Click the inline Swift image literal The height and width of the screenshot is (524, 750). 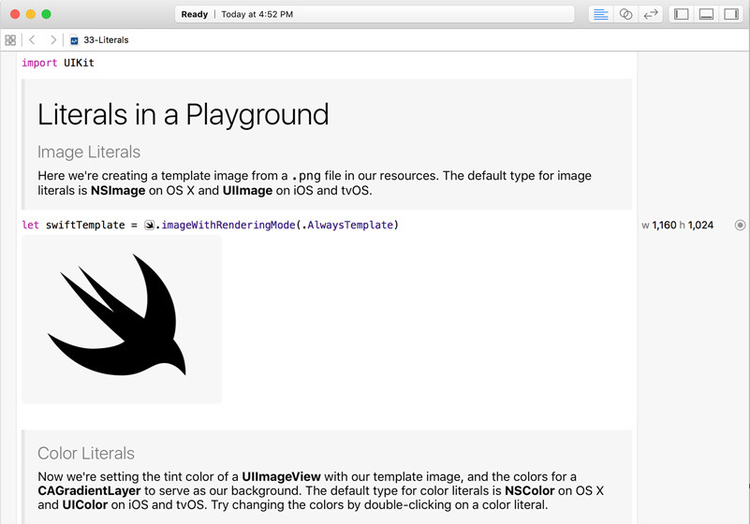click(x=149, y=225)
